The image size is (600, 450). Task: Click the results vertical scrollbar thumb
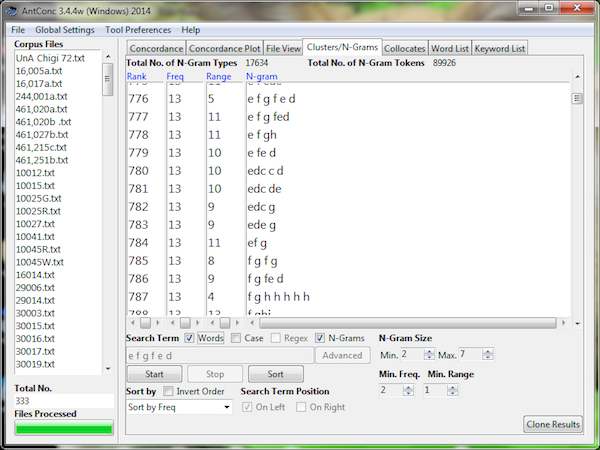(x=577, y=98)
